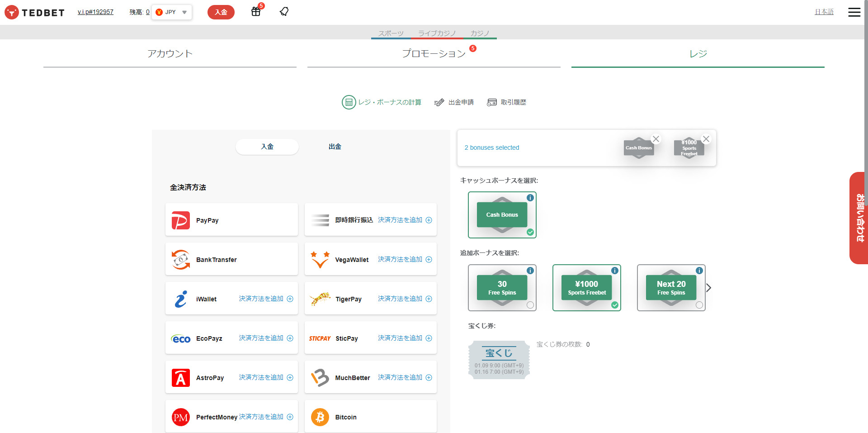
Task: Click the AstroPay logo icon
Action: [x=180, y=378]
